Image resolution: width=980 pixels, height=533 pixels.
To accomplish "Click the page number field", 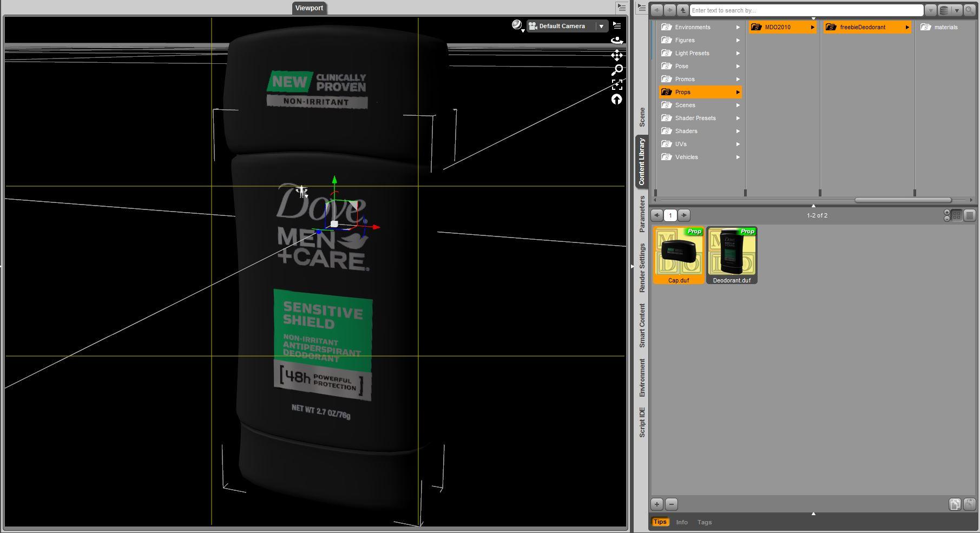I will pos(670,215).
